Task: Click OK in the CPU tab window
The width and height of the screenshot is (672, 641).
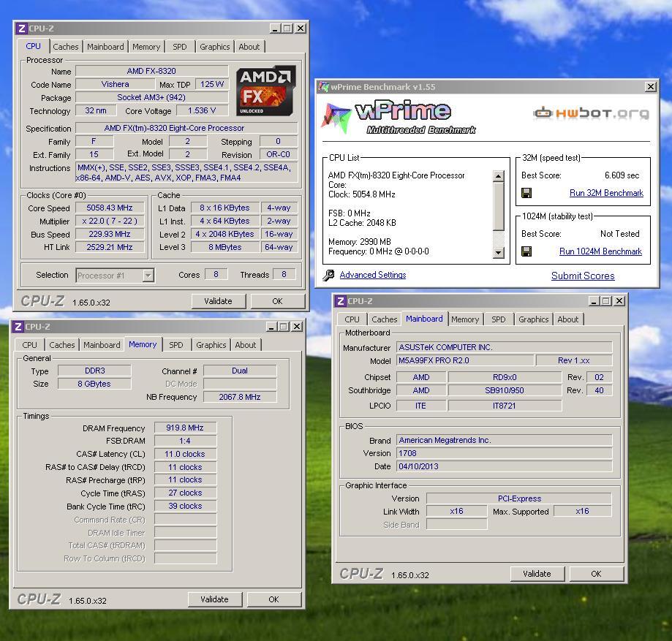Action: point(277,301)
